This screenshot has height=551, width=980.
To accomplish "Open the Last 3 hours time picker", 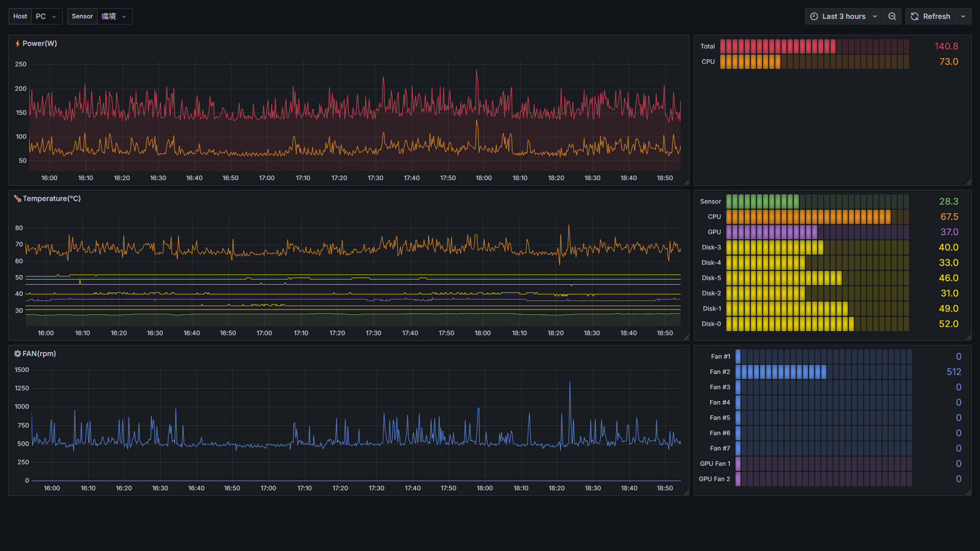I will (x=843, y=16).
